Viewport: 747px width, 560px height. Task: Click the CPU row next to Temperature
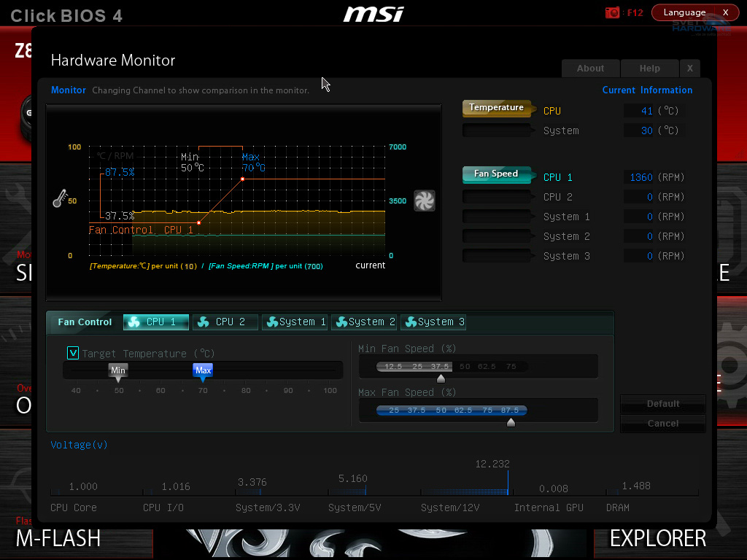pyautogui.click(x=551, y=111)
